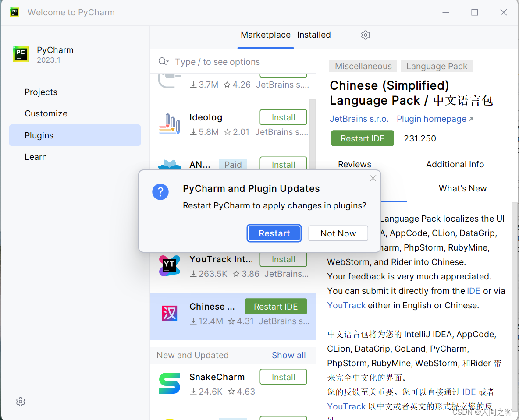Open the Reviews tab
The width and height of the screenshot is (519, 420).
[x=355, y=164]
